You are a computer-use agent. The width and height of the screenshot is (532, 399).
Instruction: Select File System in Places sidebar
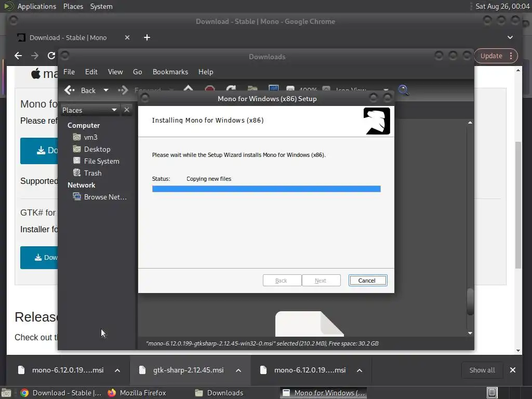coord(96,161)
